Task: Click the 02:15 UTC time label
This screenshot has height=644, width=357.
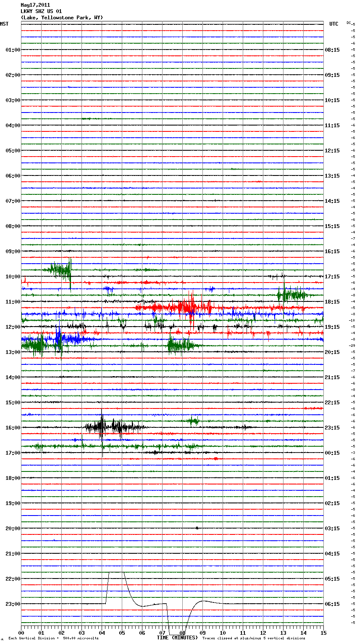Action: (x=332, y=503)
